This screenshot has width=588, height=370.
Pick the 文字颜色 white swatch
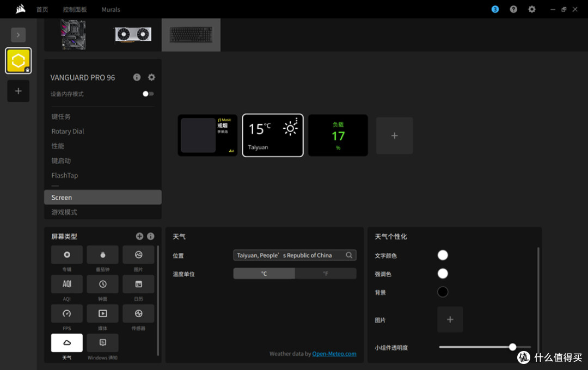[443, 255]
